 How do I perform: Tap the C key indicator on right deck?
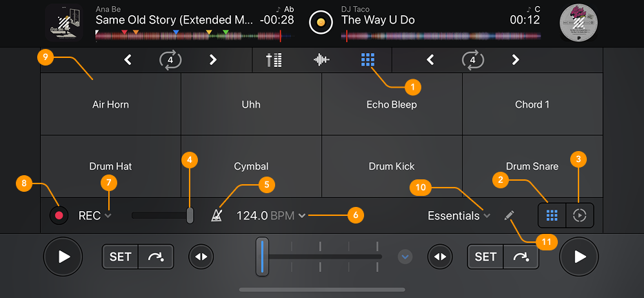pos(534,9)
